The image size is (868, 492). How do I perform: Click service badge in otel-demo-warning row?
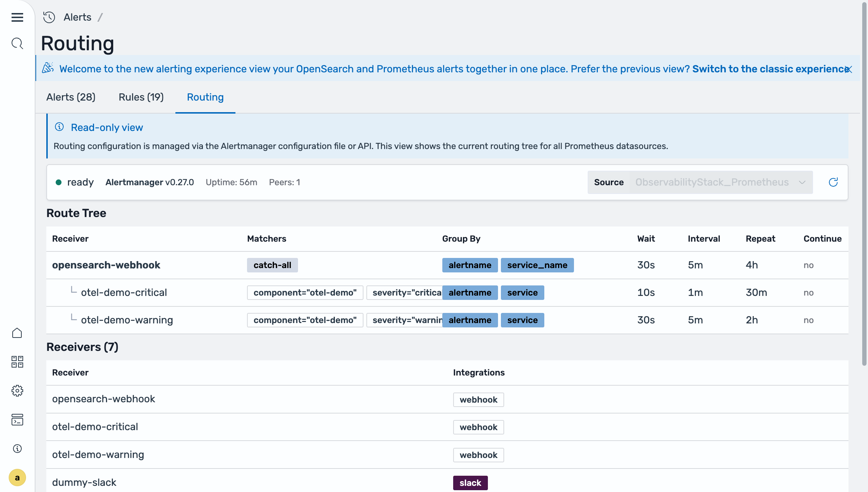(522, 320)
